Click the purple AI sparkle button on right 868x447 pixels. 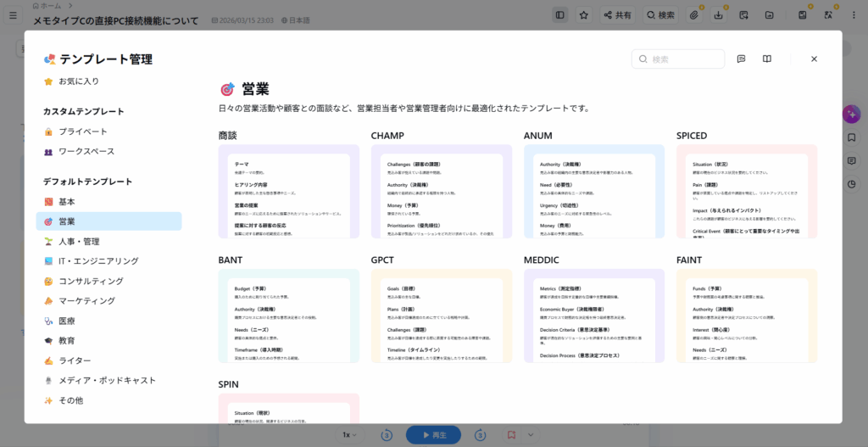click(x=851, y=115)
